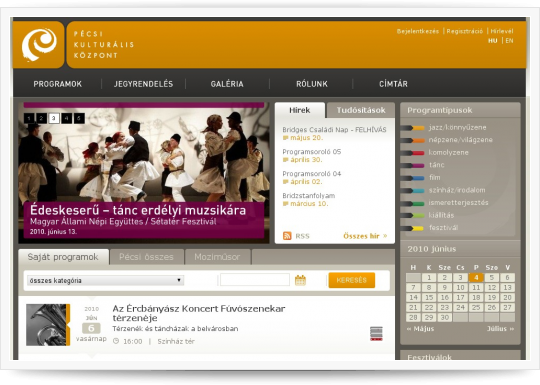Click the flag icon beside március 10.

tap(285, 204)
